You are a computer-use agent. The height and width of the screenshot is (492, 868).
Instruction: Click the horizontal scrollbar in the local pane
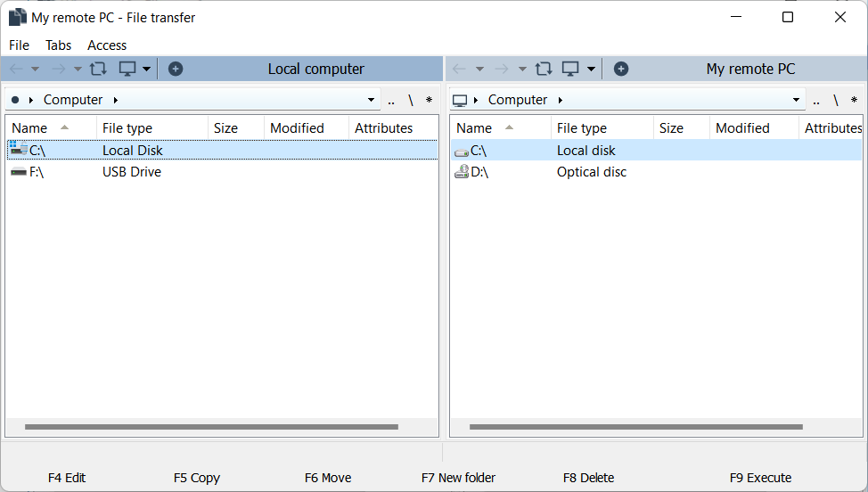pyautogui.click(x=211, y=427)
